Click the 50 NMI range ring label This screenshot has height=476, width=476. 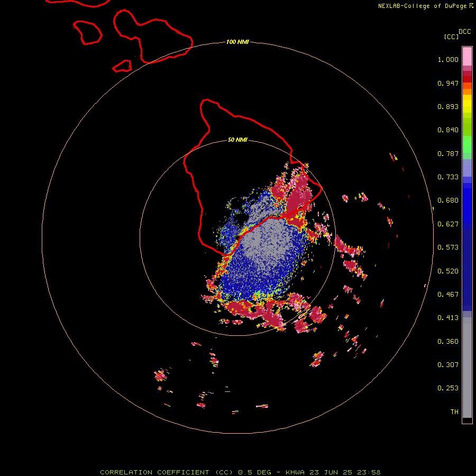click(237, 140)
